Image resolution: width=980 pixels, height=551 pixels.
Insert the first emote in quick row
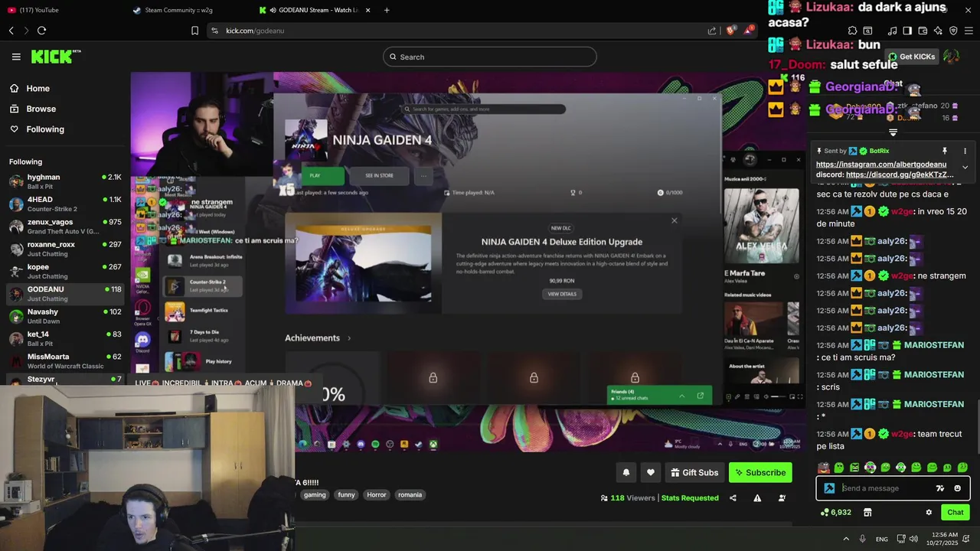pos(824,468)
